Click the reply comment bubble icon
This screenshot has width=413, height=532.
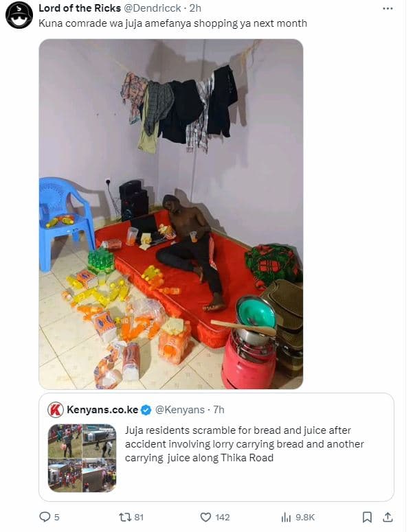[x=45, y=517]
